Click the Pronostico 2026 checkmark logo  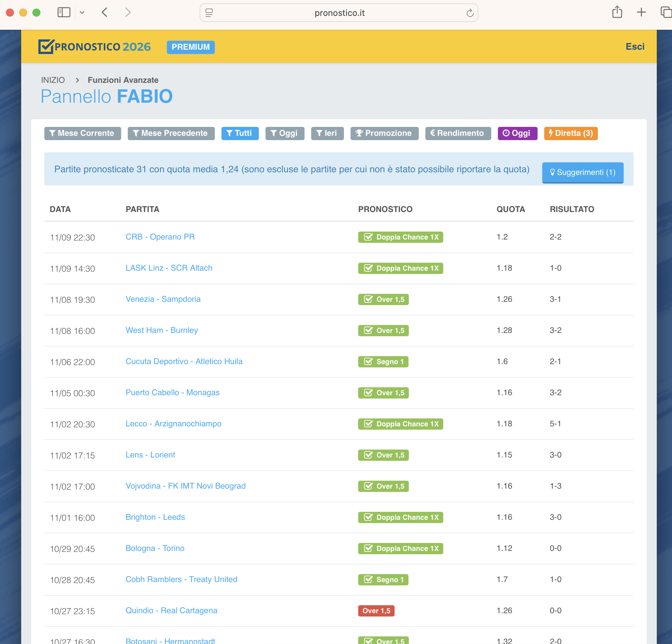(46, 47)
